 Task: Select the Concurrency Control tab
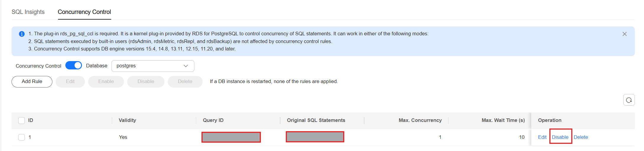[x=84, y=12]
